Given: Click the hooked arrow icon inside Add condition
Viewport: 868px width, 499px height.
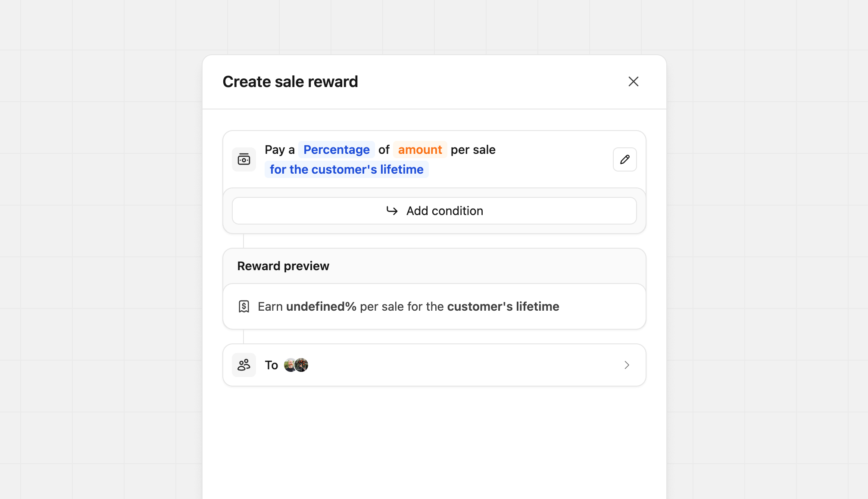Looking at the screenshot, I should 391,211.
